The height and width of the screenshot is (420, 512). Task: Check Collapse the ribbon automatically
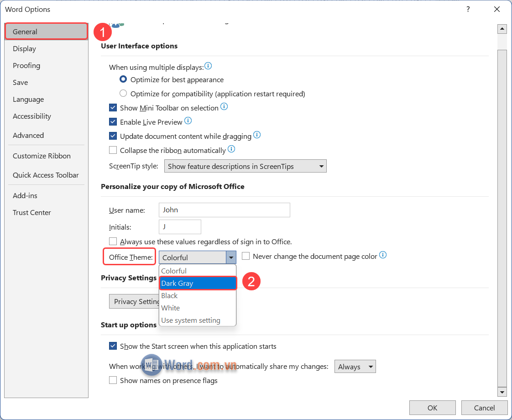point(113,150)
